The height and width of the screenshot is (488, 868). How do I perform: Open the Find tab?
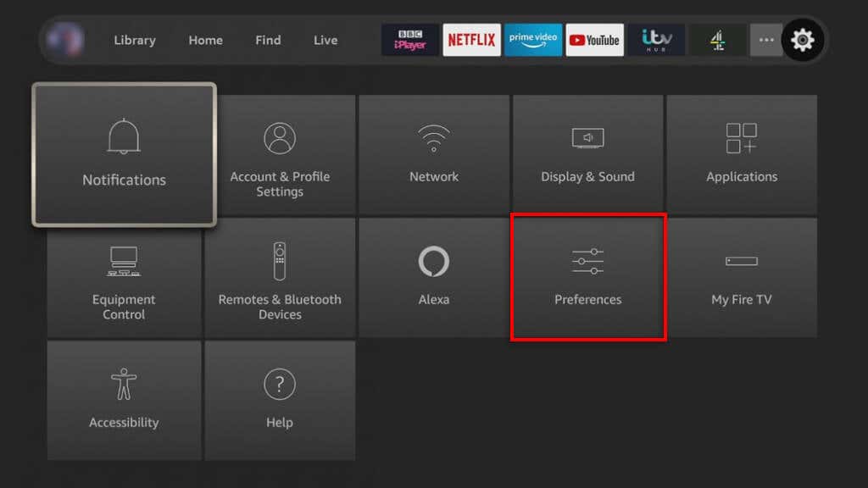point(268,40)
